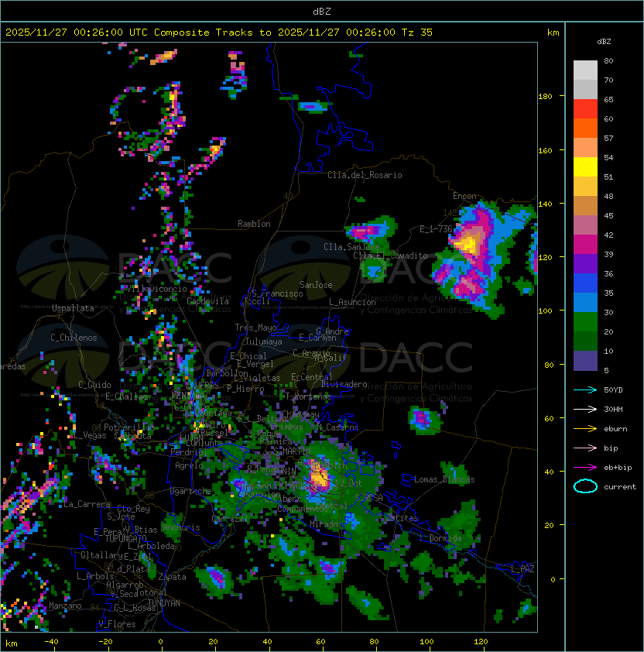Click the 'V_Flores' place label
This screenshot has height=652, width=644.
[x=117, y=624]
